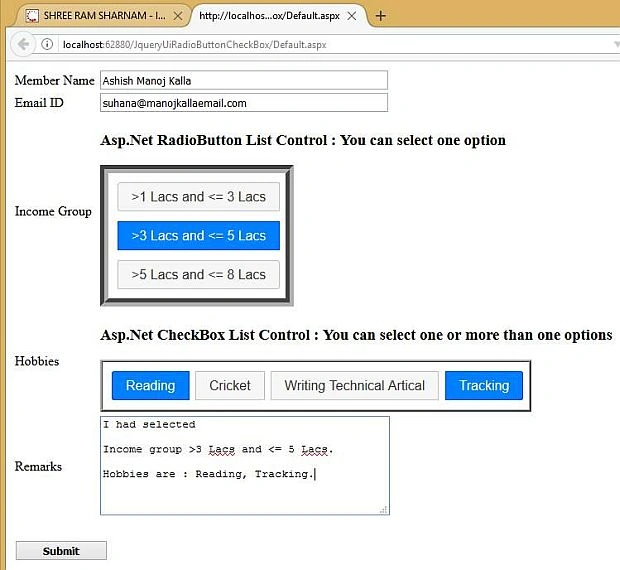The height and width of the screenshot is (570, 620).
Task: Click the Email ID label
Action: point(39,103)
